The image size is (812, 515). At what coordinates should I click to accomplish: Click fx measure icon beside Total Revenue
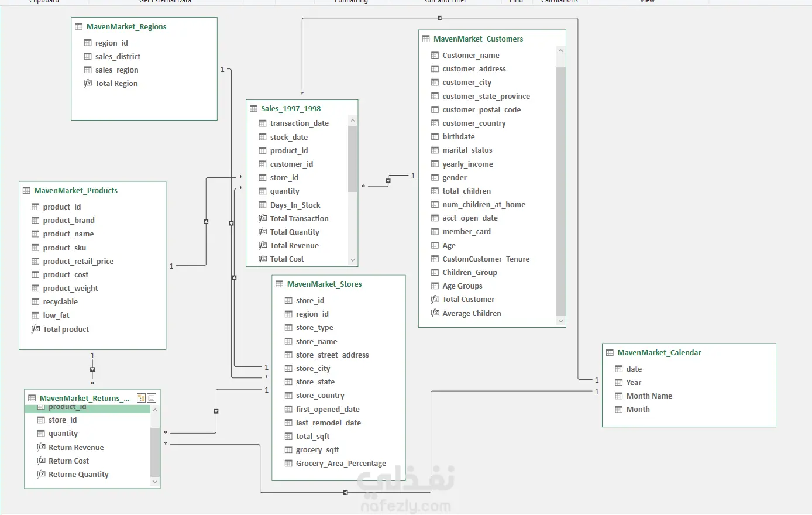coord(263,245)
